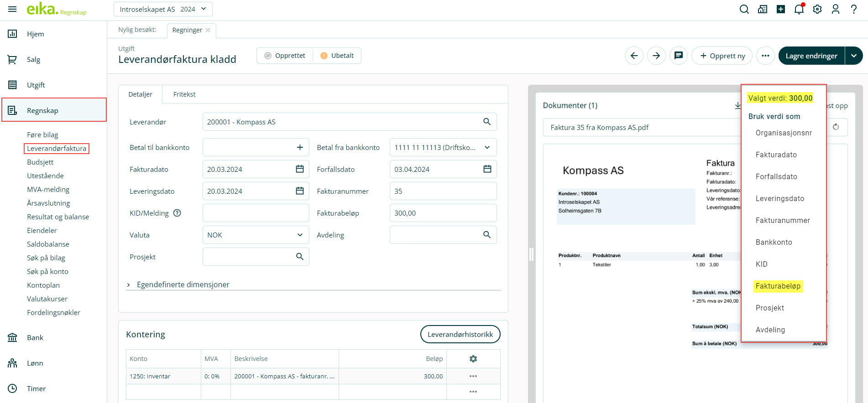Select Fakturabeløp in the value menu
Viewport: 868px width, 403px height.
pos(778,286)
